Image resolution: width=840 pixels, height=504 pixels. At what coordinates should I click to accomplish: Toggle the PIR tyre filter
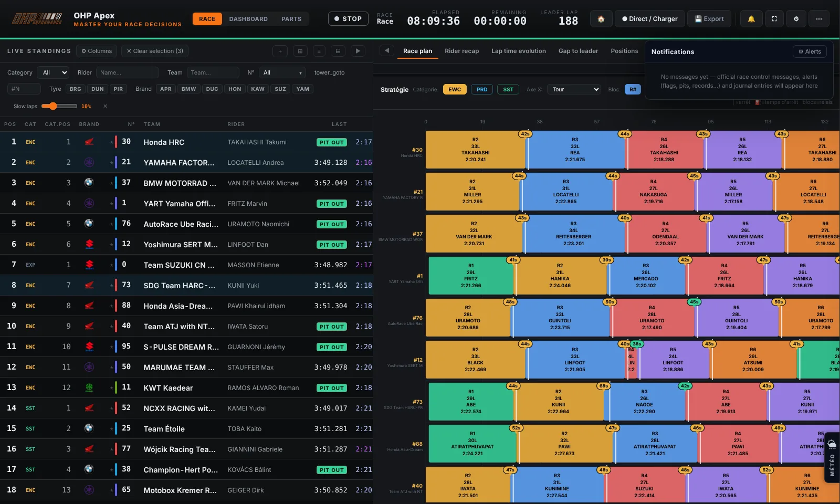tap(118, 89)
